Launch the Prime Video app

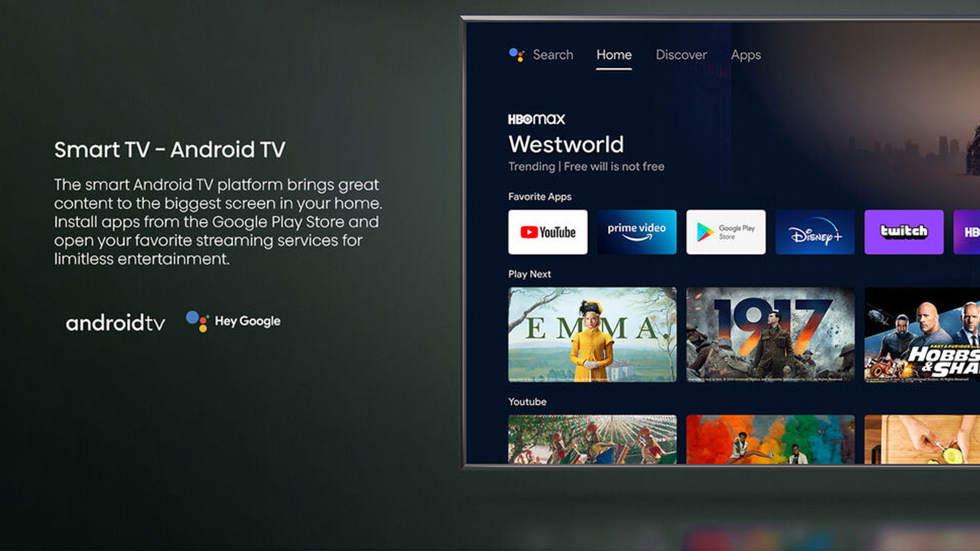click(x=636, y=232)
